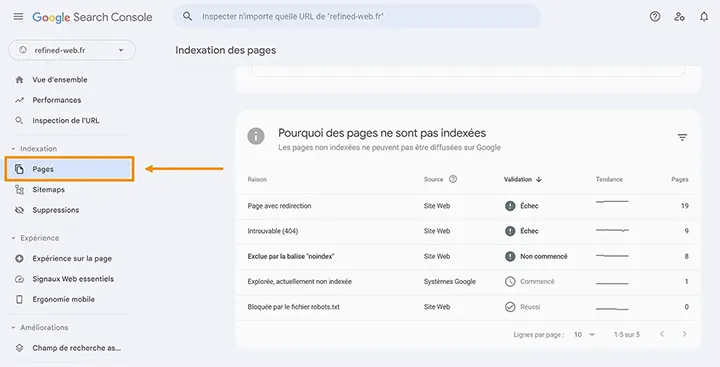
Task: Click the home icon beside Vue d'ensemble
Action: pos(19,79)
